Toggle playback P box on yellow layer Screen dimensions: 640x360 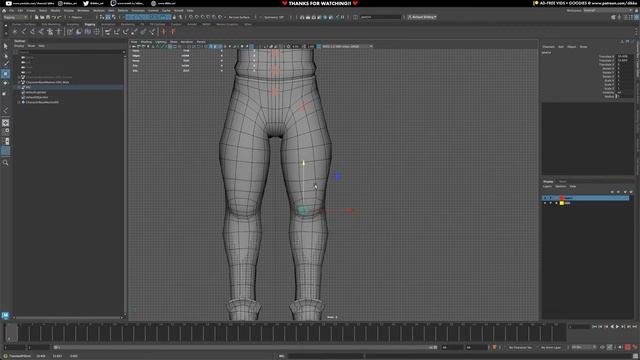(x=551, y=203)
